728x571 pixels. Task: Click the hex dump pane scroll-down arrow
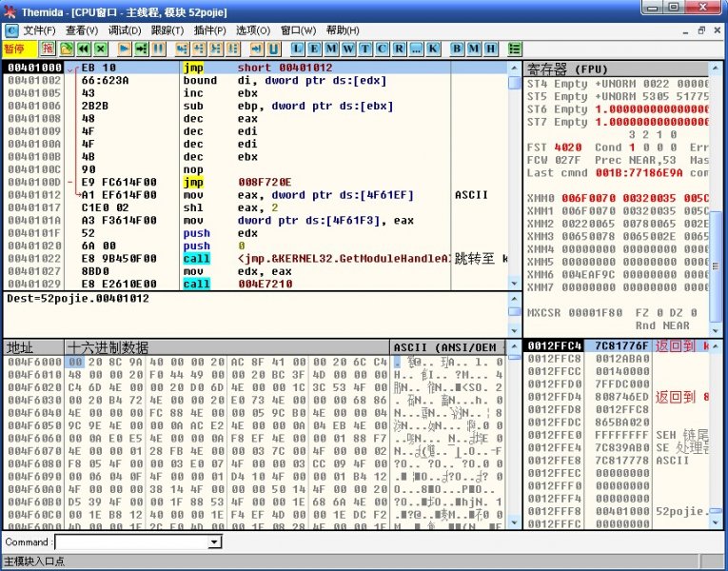tap(515, 522)
